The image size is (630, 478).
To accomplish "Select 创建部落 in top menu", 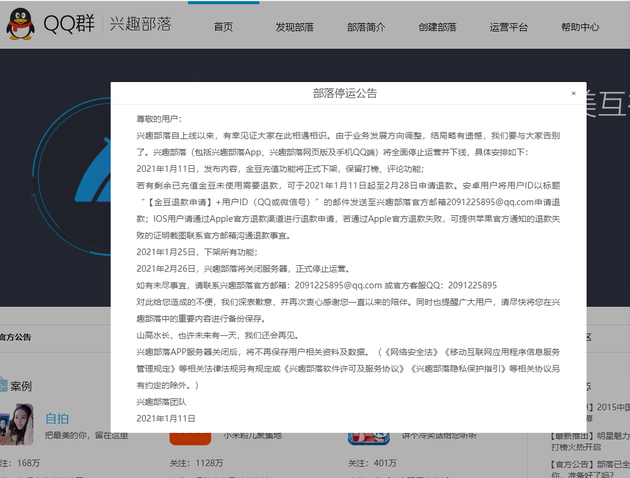I will (438, 27).
